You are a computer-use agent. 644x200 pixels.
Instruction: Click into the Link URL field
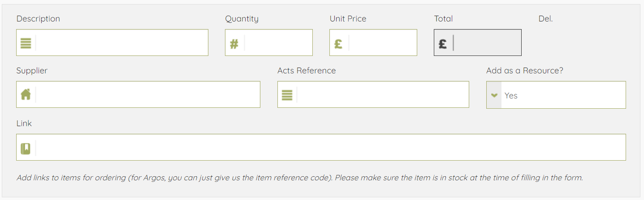tap(329, 148)
